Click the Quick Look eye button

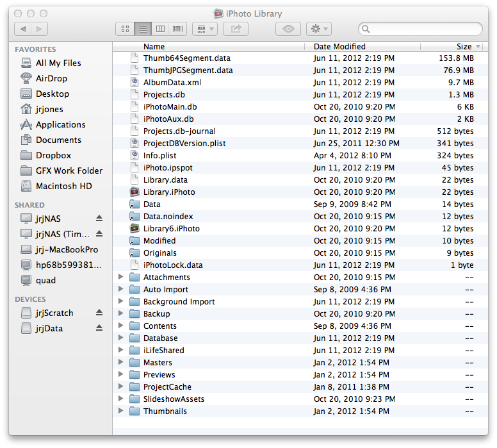pos(288,29)
